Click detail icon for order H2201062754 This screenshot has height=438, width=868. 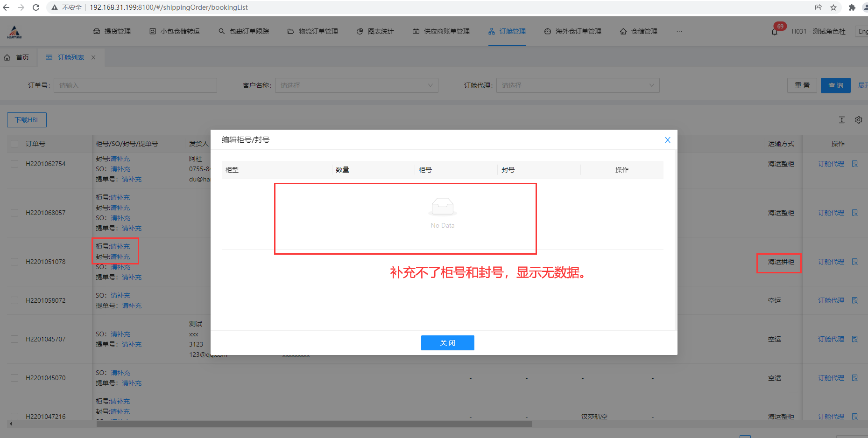[x=854, y=164]
